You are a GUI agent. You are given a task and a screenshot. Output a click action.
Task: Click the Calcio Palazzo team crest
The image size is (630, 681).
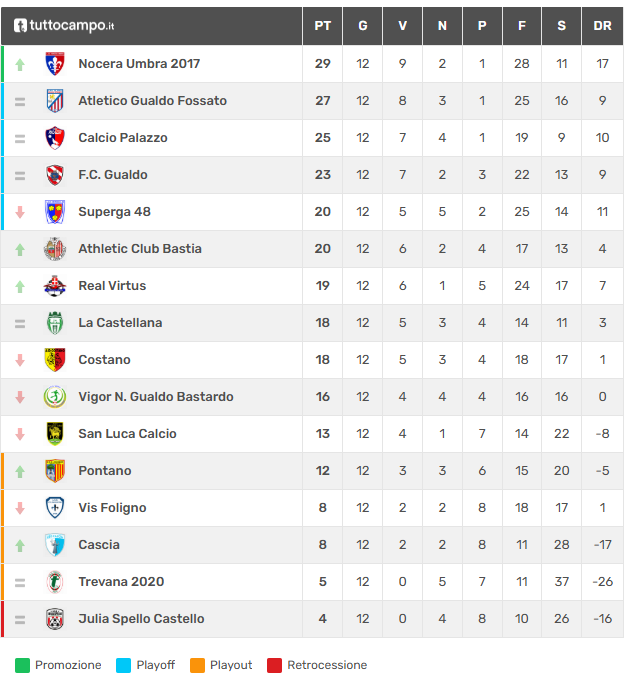(55, 138)
